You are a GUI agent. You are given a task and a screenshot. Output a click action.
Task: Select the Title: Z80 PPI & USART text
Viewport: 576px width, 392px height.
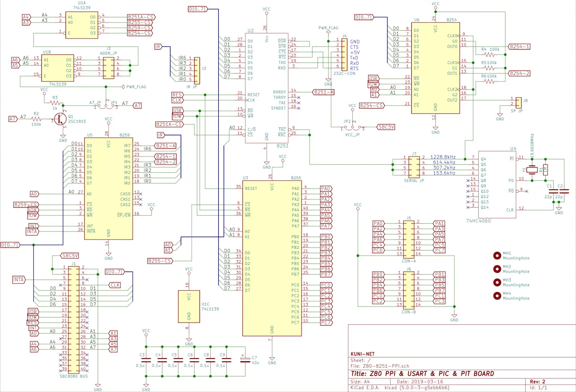click(422, 374)
